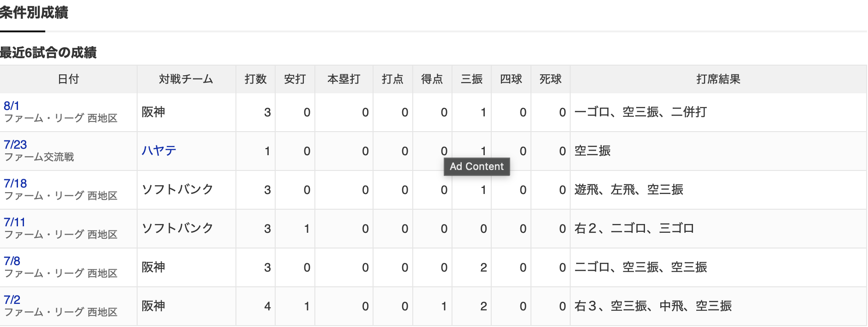Click the 打数 column header
This screenshot has width=868, height=327.
pyautogui.click(x=256, y=79)
